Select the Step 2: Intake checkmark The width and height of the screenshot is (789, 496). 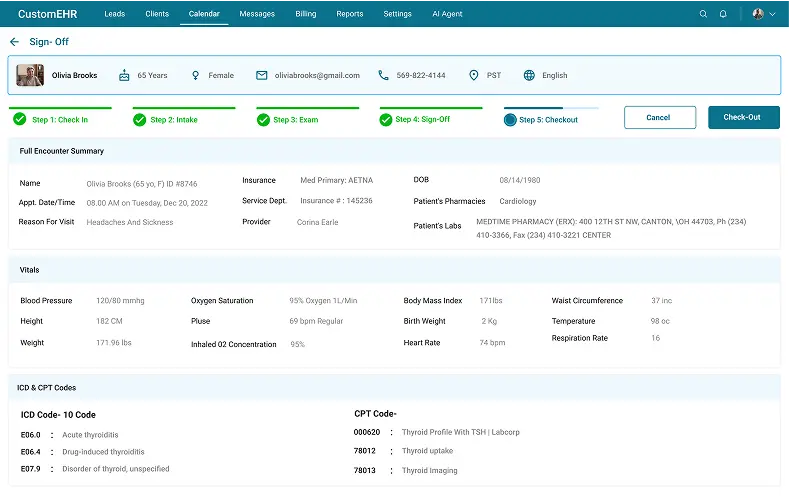pos(139,119)
